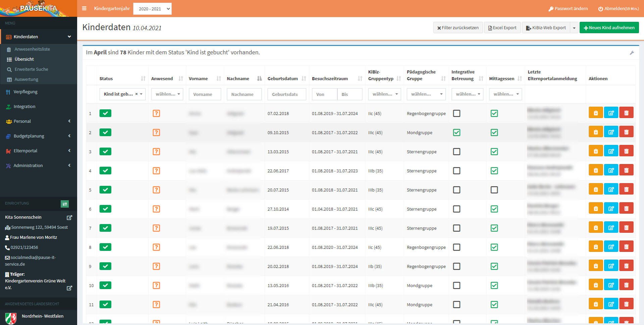This screenshot has width=644, height=325.
Task: Click orange icon button in row 5
Action: click(x=595, y=189)
